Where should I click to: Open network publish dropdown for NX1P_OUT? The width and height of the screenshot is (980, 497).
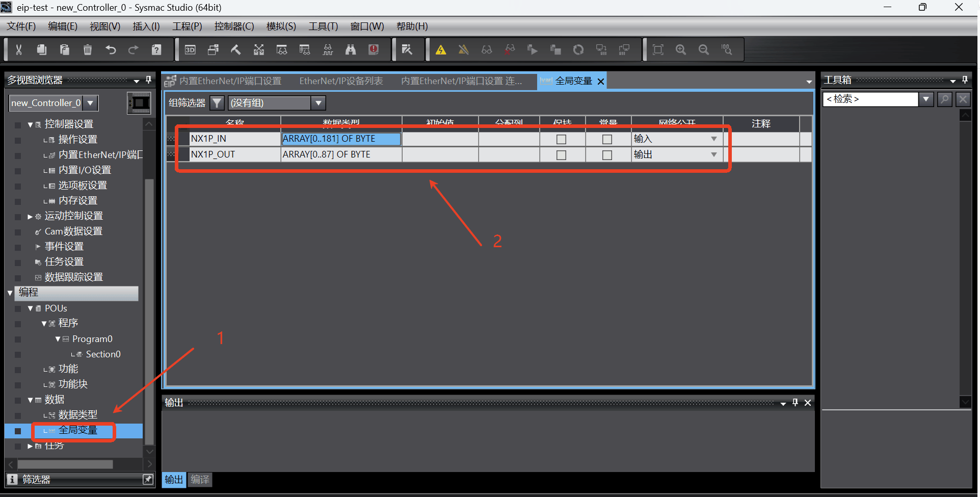[x=714, y=154]
